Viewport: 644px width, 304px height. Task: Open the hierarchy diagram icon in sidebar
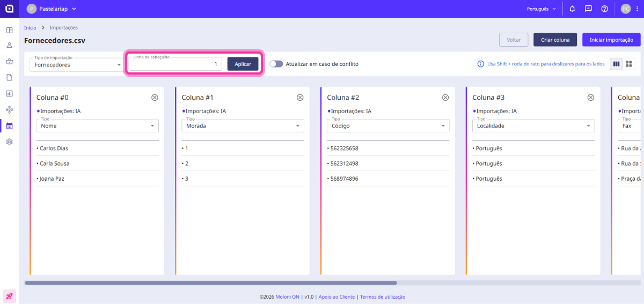click(9, 109)
